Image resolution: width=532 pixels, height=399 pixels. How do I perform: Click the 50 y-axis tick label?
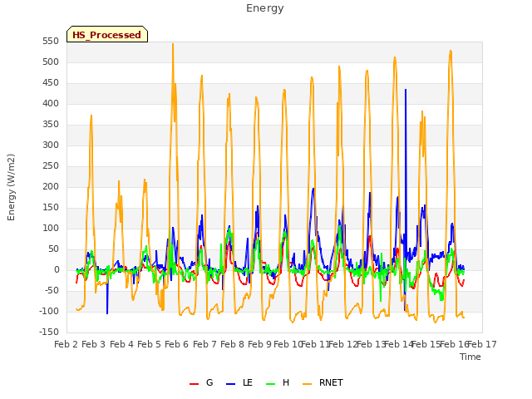click(x=53, y=249)
